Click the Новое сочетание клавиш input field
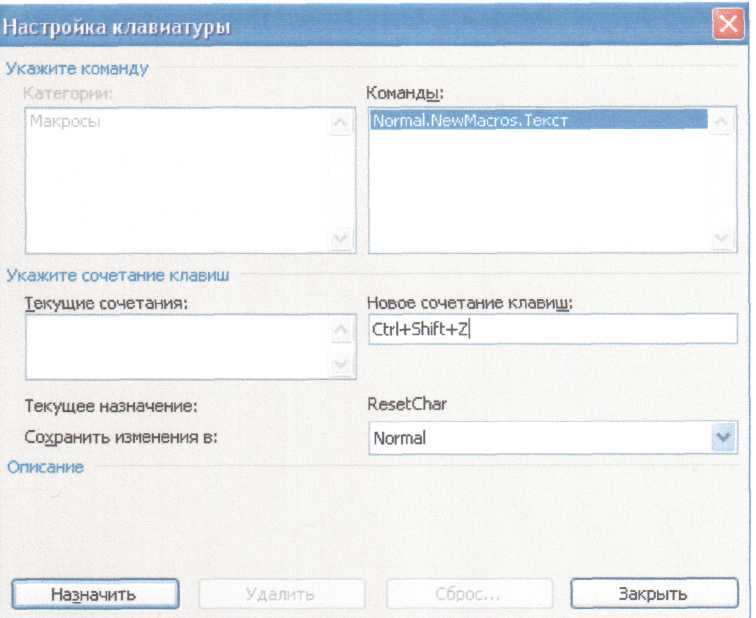This screenshot has width=756, height=618. tap(553, 329)
